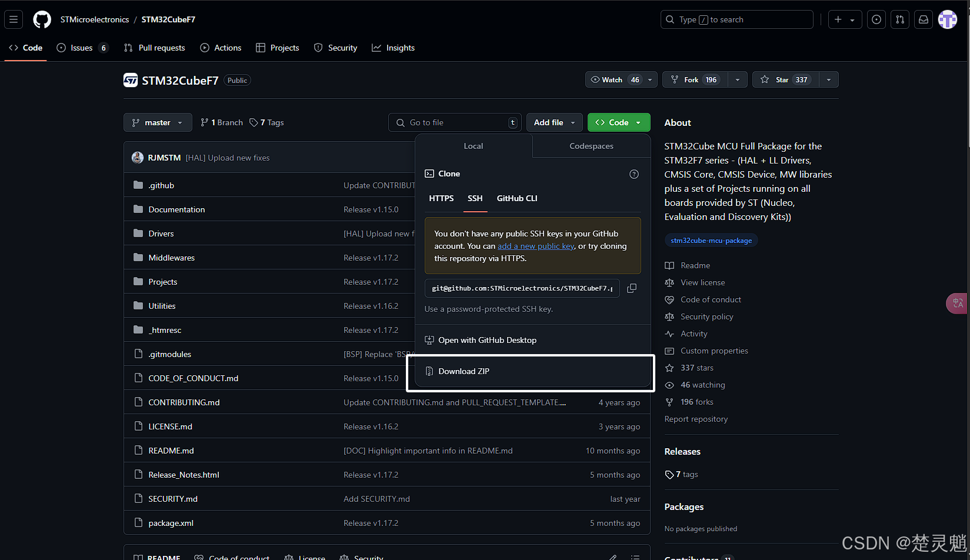Select the GitHub CLI clone option
Viewport: 970px width, 560px height.
pos(517,198)
